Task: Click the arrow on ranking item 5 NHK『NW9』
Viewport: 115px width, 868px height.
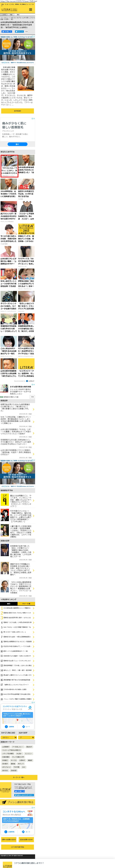Action: (x=33, y=627)
